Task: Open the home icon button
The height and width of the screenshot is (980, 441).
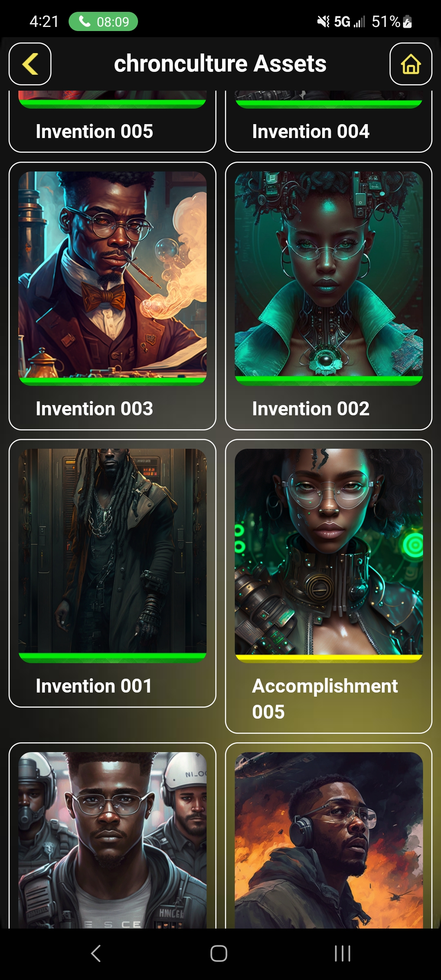Action: point(411,64)
